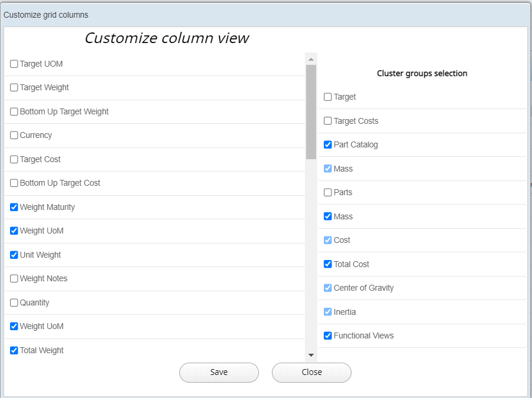Enable the Parts cluster group

coord(328,192)
